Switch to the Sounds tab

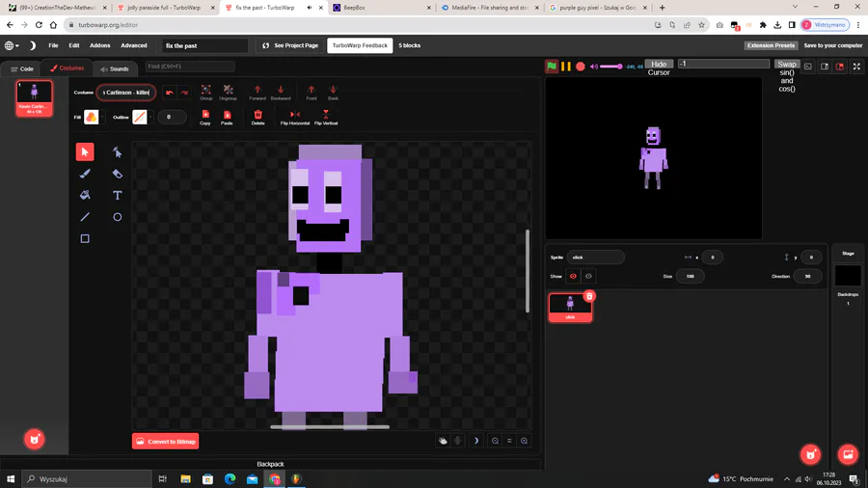coord(115,69)
